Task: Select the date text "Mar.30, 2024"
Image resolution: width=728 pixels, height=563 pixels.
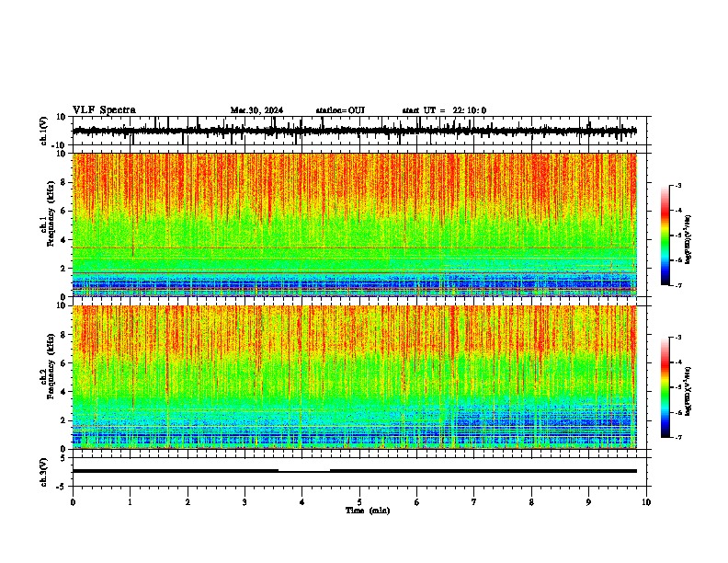Action: pyautogui.click(x=256, y=110)
